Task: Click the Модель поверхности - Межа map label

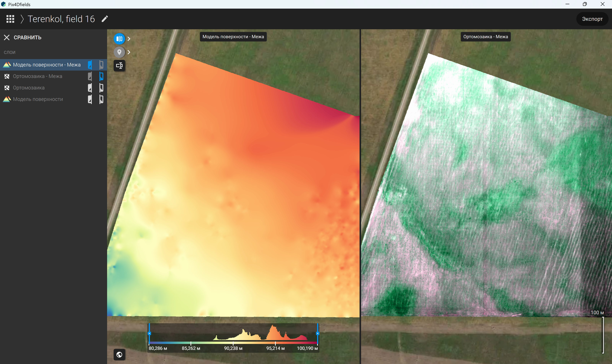Action: point(233,37)
